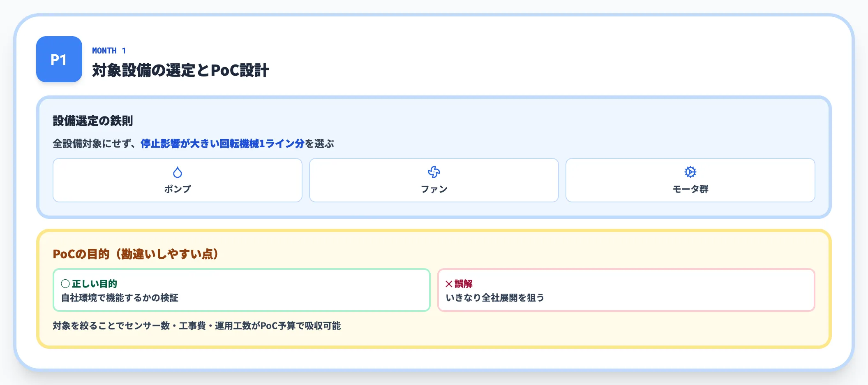The image size is (868, 385).
Task: Click the highlighted 停止影響が大きい回転機械1ライン分 text
Action: [x=222, y=144]
